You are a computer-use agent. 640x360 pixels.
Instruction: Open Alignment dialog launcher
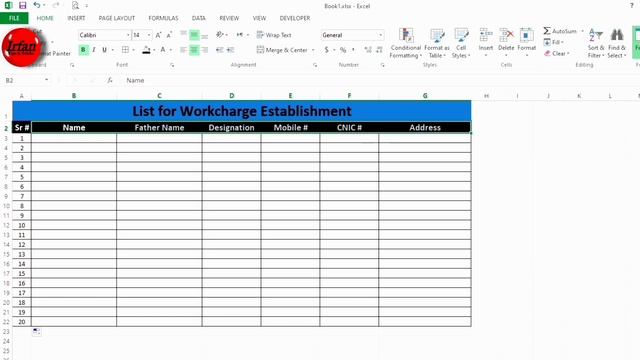tap(315, 65)
